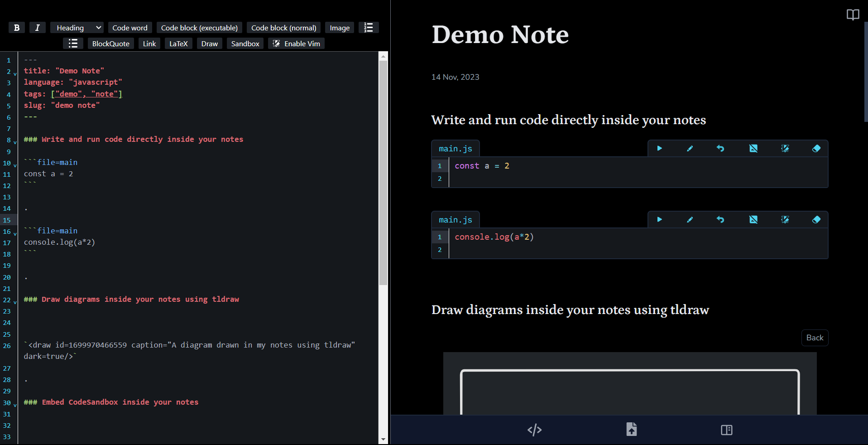Click the 'Demo Note' preview title
Screen dimensions: 868x445
[x=500, y=34]
